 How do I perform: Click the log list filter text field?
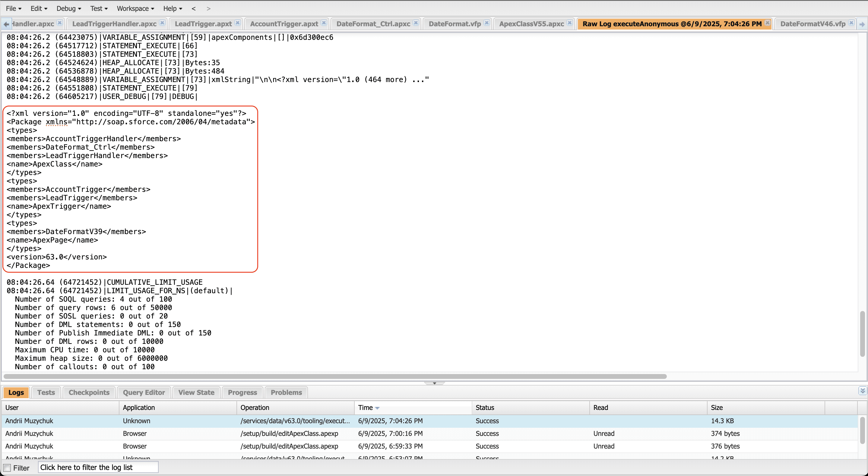coord(98,467)
